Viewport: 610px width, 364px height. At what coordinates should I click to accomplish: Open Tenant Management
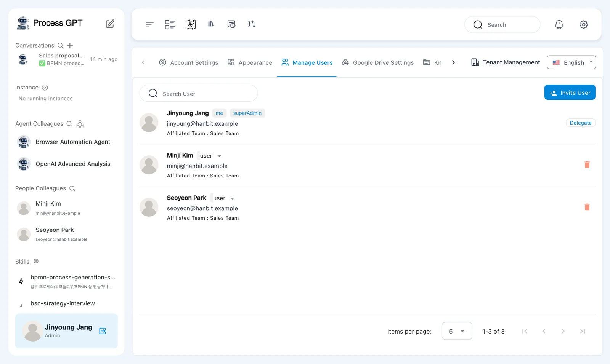506,62
